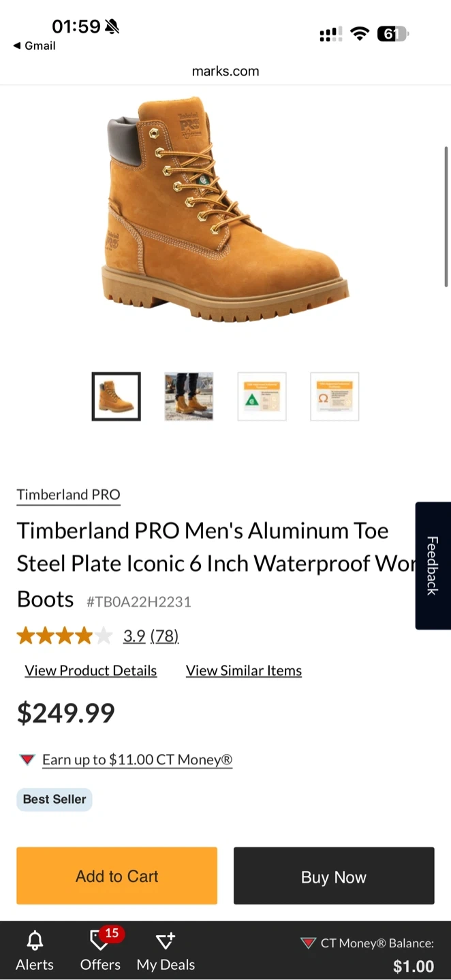
Task: Select the omega symbol certification thumbnail
Action: coord(335,397)
